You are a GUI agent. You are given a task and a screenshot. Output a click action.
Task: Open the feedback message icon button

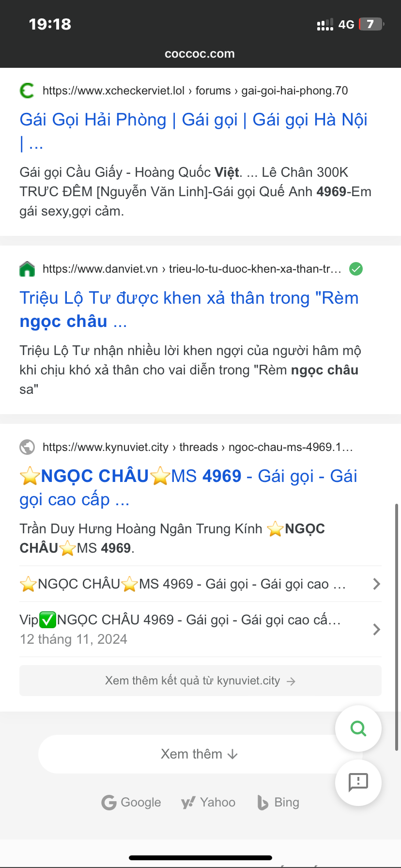coord(358,782)
